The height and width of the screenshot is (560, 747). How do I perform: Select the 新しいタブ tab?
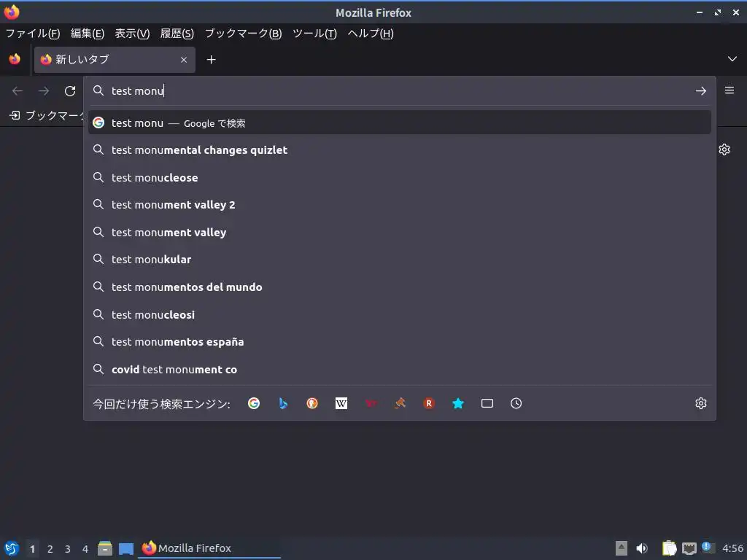[x=115, y=60]
